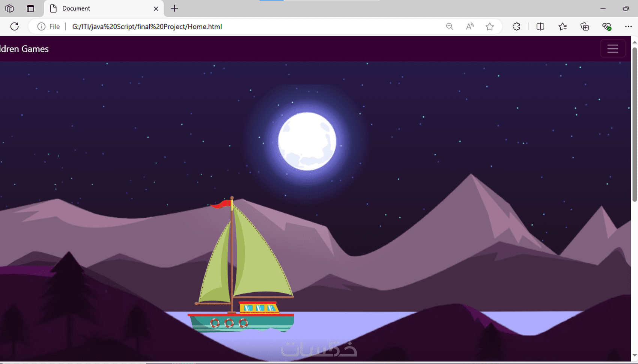The width and height of the screenshot is (638, 364).
Task: Enter split screen browsing mode
Action: click(540, 26)
